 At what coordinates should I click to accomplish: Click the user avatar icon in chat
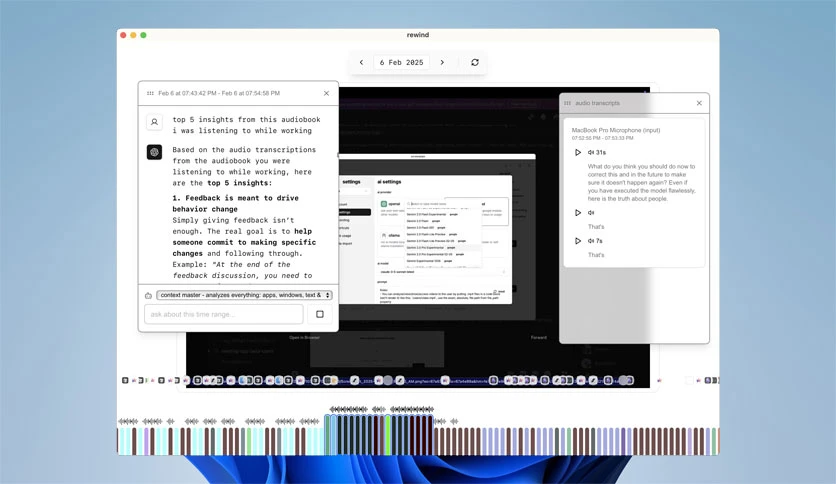coord(155,122)
